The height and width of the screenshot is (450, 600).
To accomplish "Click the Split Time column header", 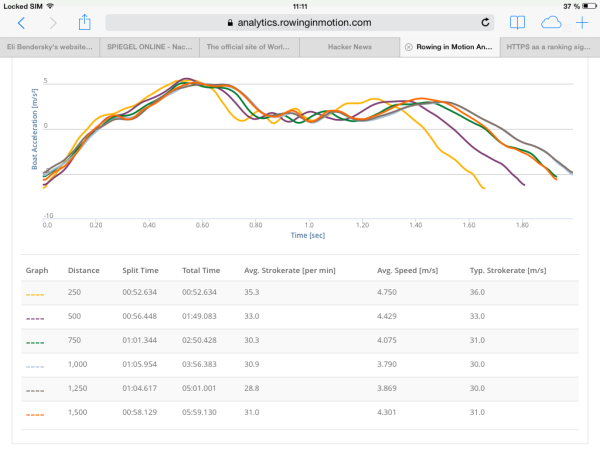I will tap(140, 271).
